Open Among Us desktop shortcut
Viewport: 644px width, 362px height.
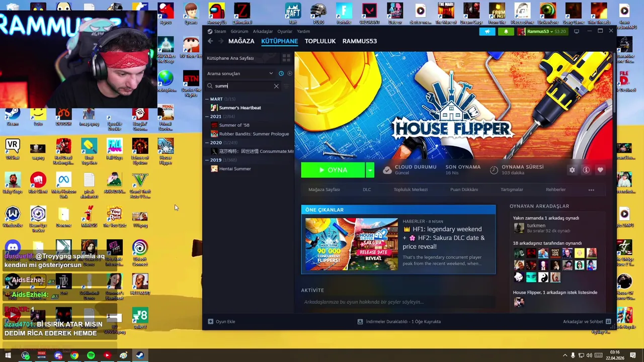[x=217, y=14]
